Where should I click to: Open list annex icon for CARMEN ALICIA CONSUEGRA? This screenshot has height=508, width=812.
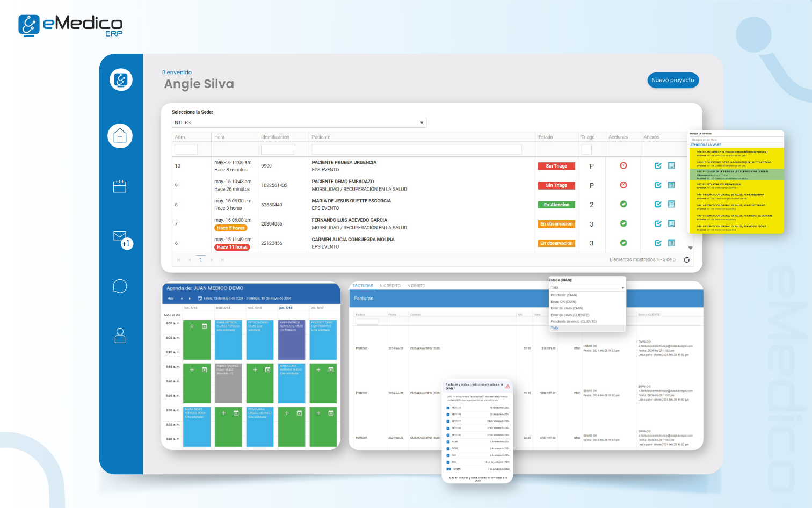[x=671, y=243]
